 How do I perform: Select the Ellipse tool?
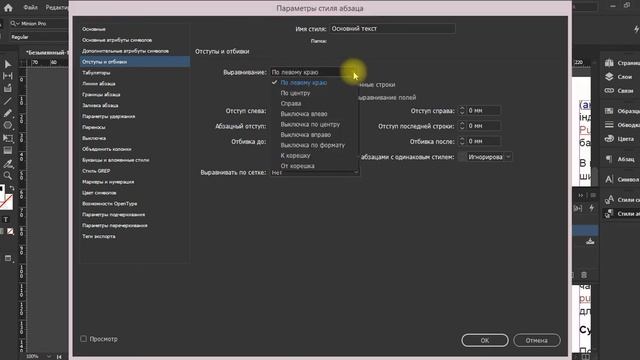tap(8, 125)
